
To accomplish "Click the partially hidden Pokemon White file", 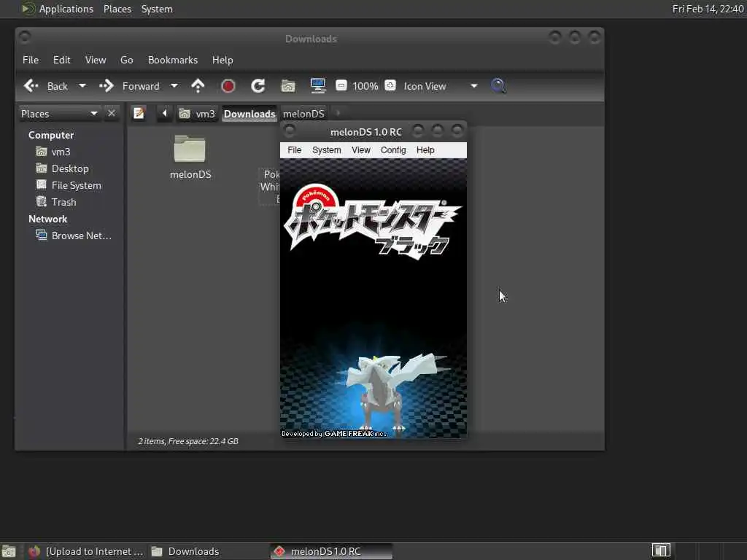I will click(270, 186).
